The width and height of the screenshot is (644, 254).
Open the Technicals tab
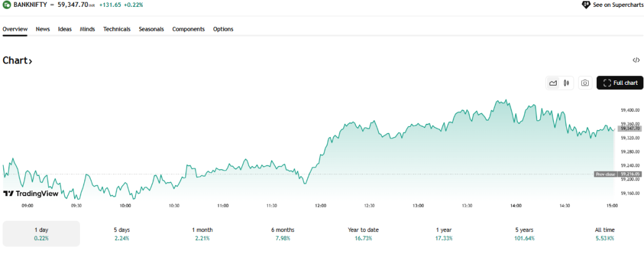click(x=116, y=29)
